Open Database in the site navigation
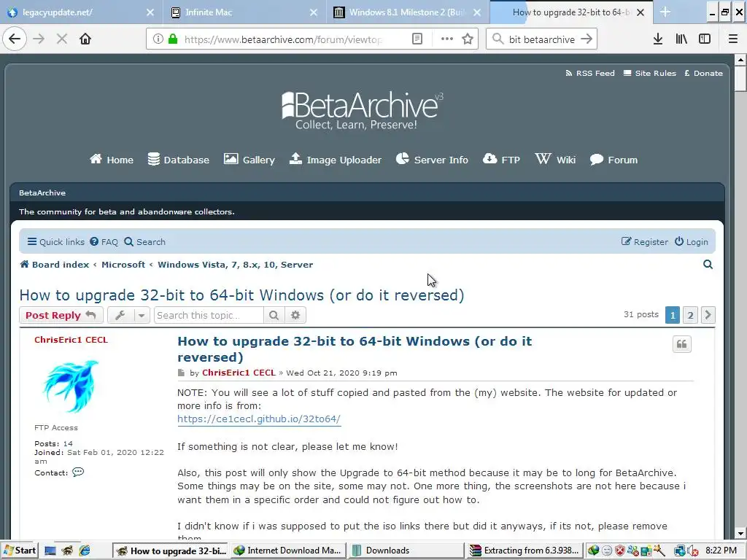Viewport: 747px width, 560px height. point(178,160)
